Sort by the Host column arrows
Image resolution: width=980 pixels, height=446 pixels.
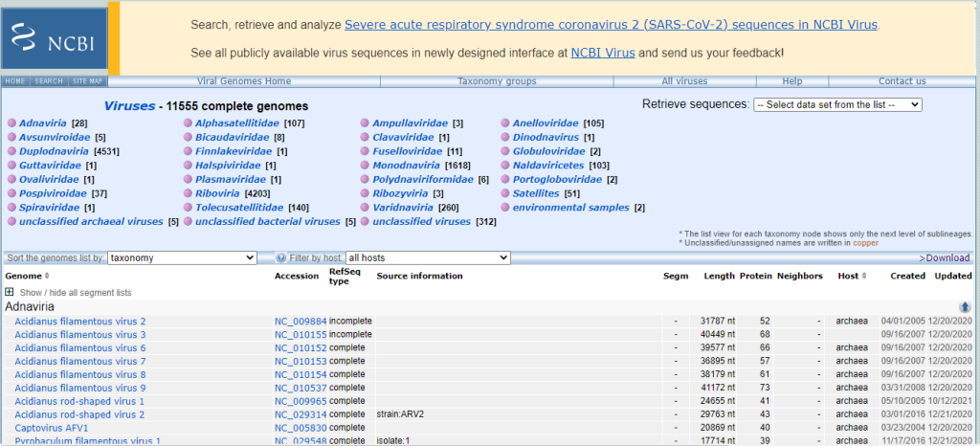point(864,276)
